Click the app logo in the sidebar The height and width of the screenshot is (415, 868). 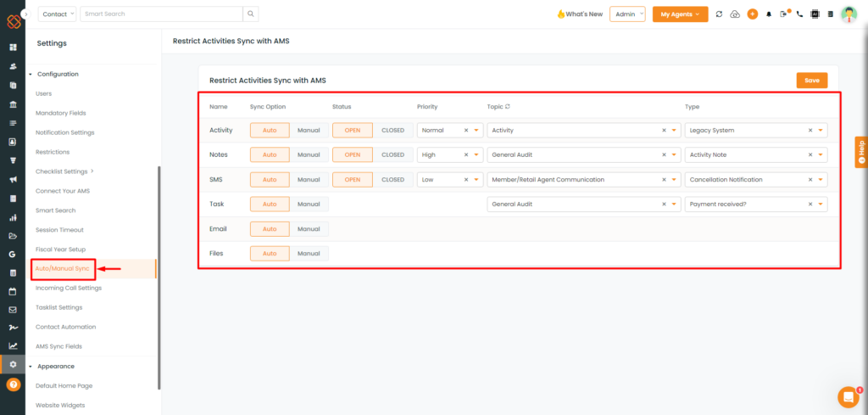click(14, 21)
